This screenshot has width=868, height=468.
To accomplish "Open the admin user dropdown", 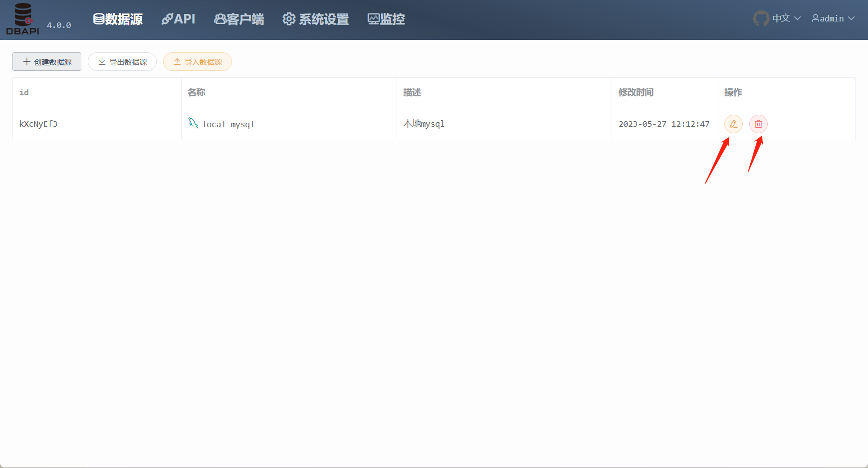I will click(833, 18).
